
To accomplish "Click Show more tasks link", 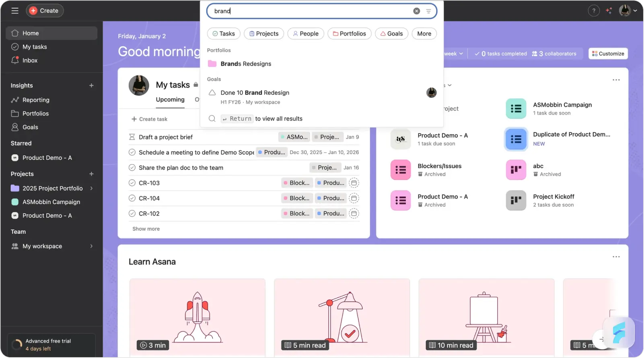I will tap(146, 229).
